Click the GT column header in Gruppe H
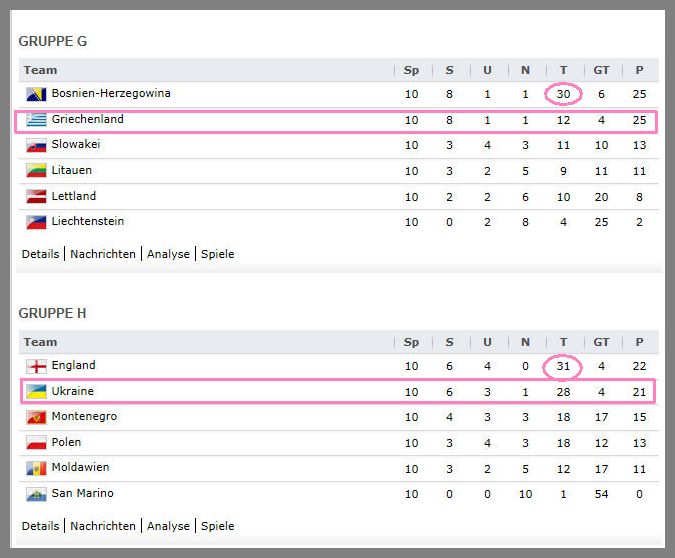Image resolution: width=675 pixels, height=558 pixels. pos(601,342)
